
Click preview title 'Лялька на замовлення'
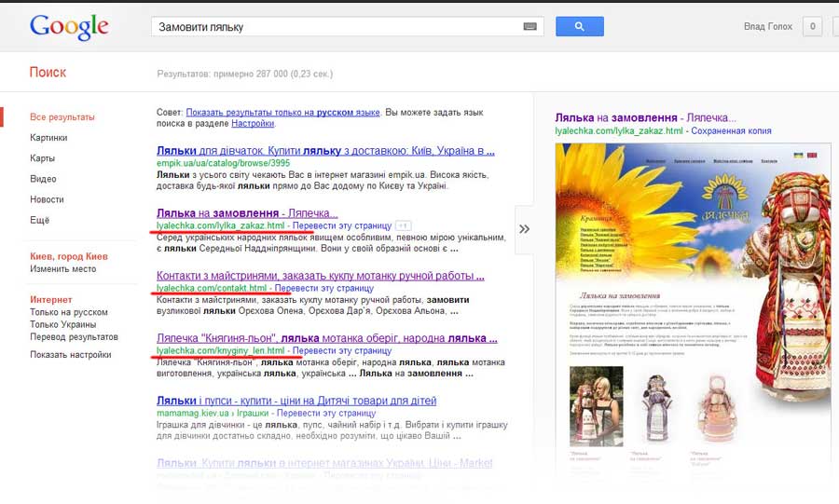(x=645, y=117)
